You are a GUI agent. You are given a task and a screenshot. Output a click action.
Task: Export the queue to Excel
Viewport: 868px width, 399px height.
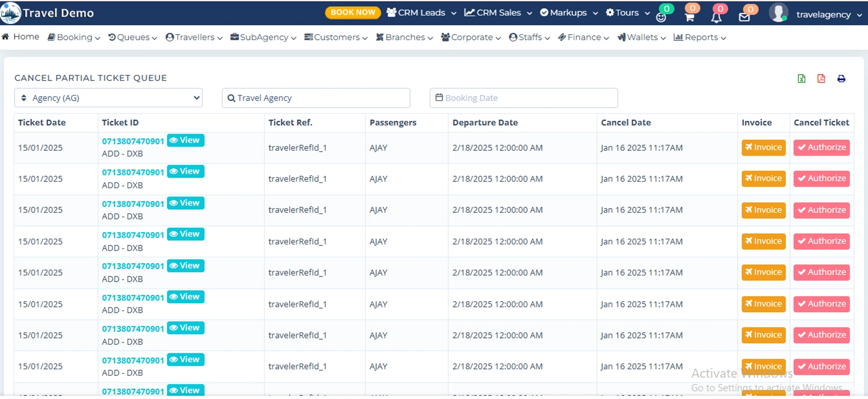pyautogui.click(x=802, y=79)
